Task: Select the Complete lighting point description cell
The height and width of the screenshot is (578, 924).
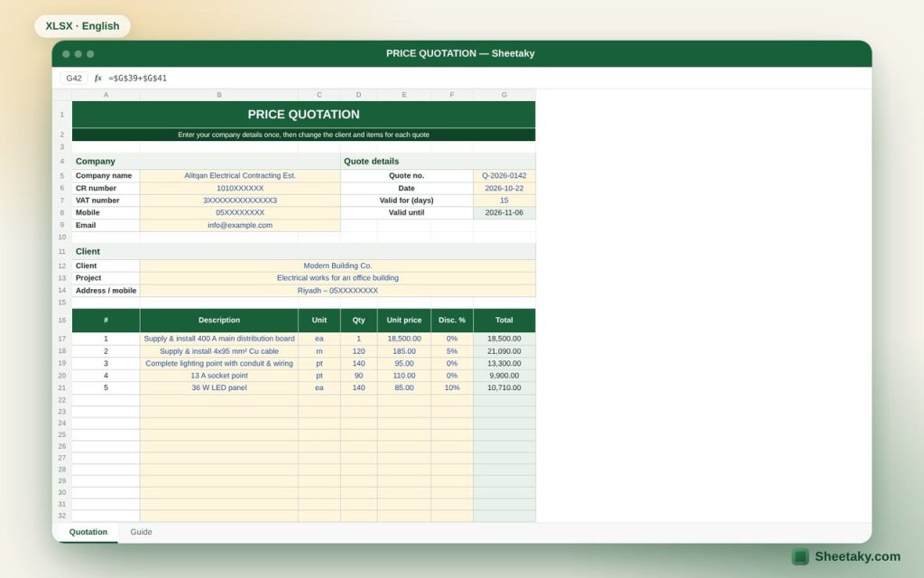Action: 219,363
